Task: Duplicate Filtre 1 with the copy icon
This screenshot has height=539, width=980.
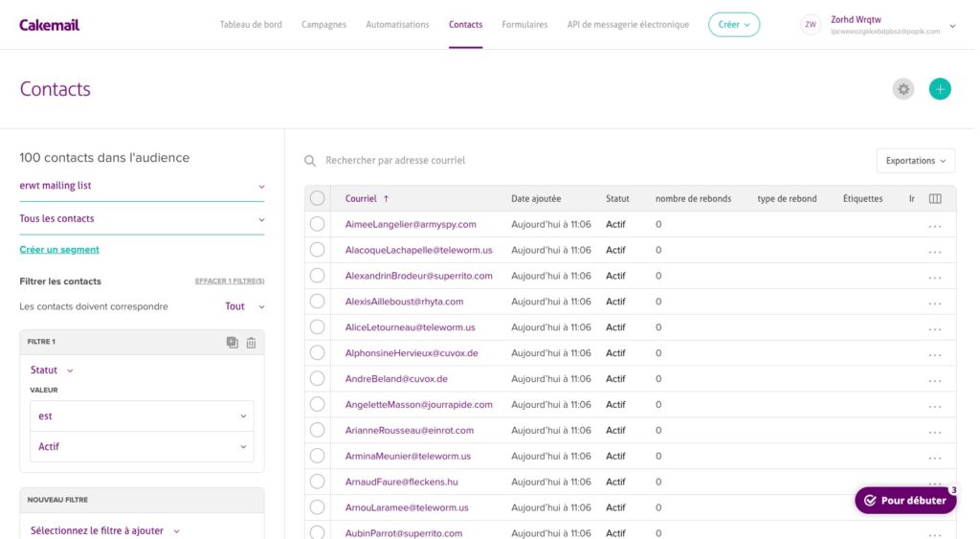Action: (232, 342)
